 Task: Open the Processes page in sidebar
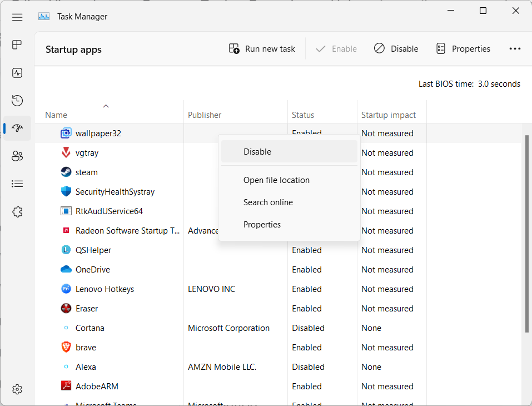click(17, 45)
